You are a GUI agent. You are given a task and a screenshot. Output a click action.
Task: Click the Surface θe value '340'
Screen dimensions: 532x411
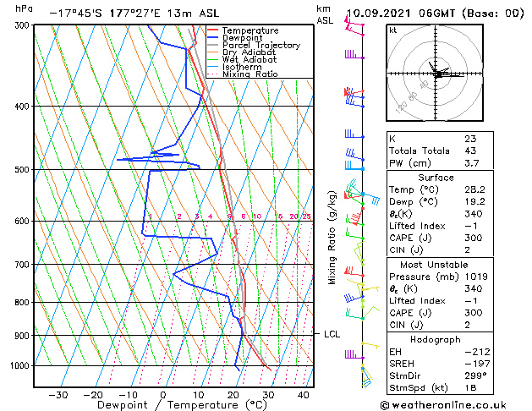click(474, 214)
